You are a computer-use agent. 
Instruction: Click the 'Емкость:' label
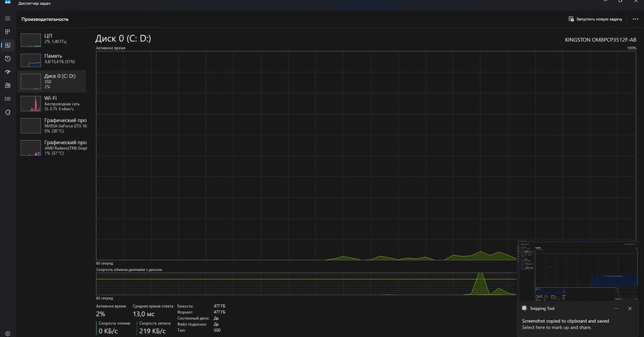185,306
